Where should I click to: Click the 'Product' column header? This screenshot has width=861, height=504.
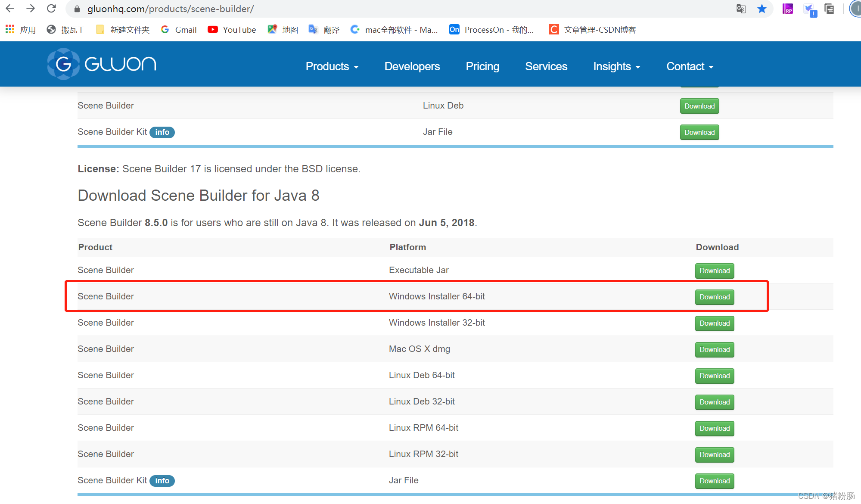pyautogui.click(x=95, y=247)
